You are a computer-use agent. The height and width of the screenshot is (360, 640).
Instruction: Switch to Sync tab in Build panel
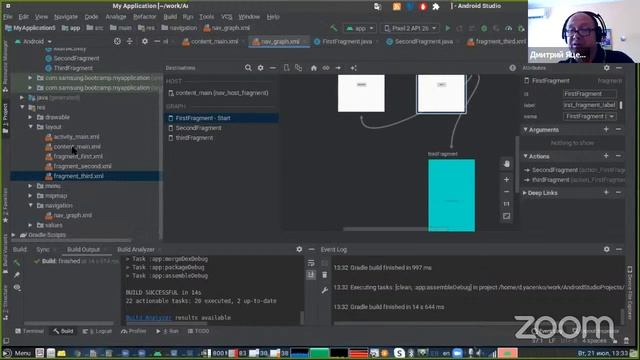click(42, 249)
